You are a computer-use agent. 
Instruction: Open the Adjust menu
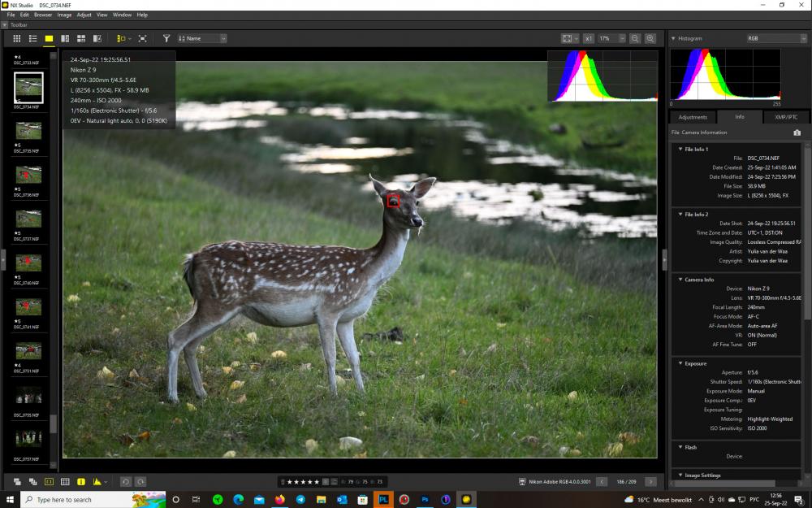[84, 15]
